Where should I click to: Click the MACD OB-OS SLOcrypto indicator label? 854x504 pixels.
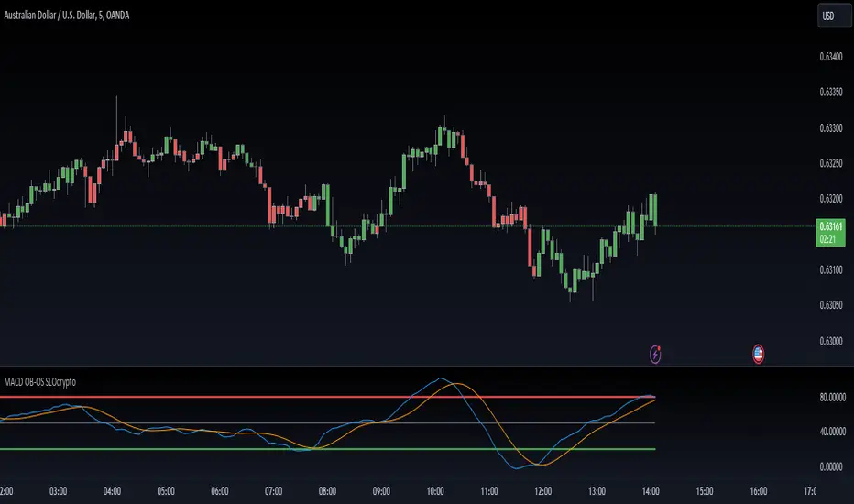(x=39, y=382)
